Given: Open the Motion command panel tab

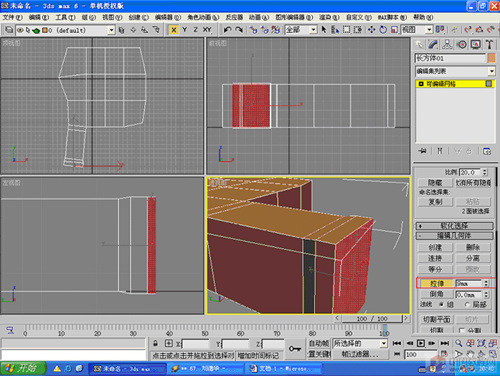Looking at the screenshot, I should [462, 44].
